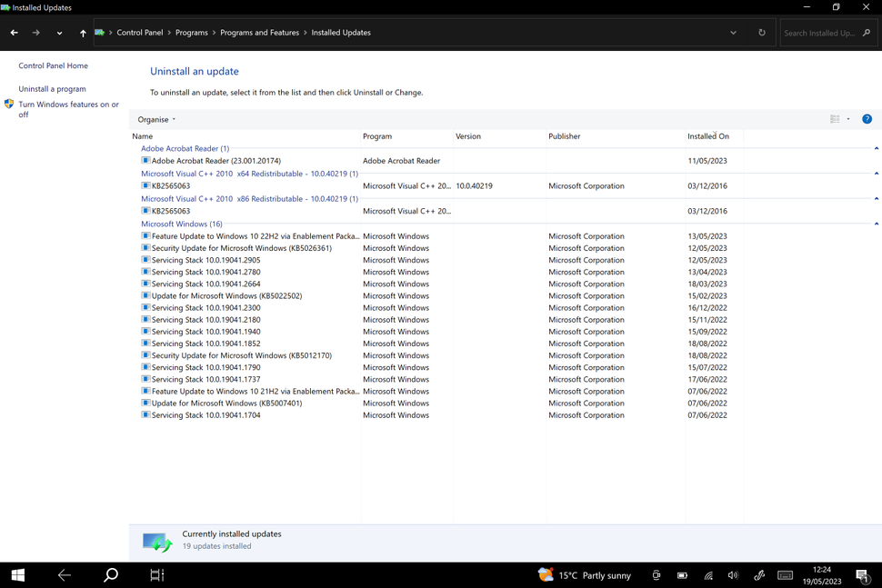Open the Search icon in taskbar

coord(110,574)
